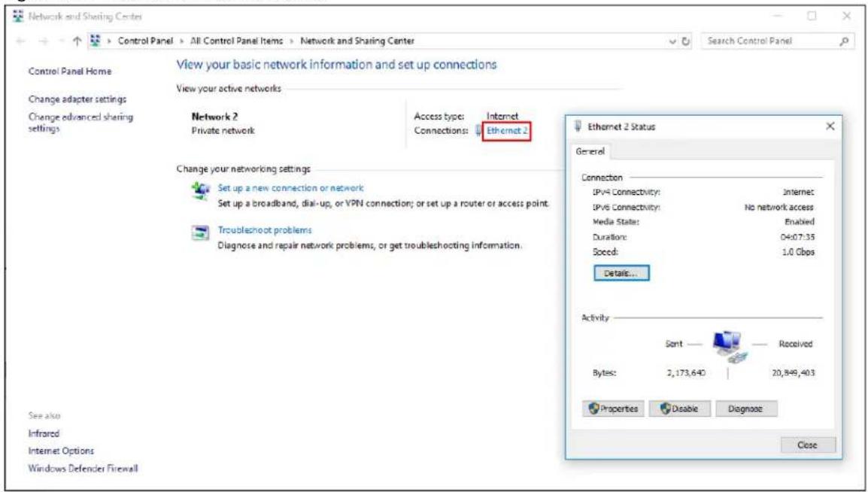
Task: Open Change adapter settings
Action: pyautogui.click(x=77, y=99)
